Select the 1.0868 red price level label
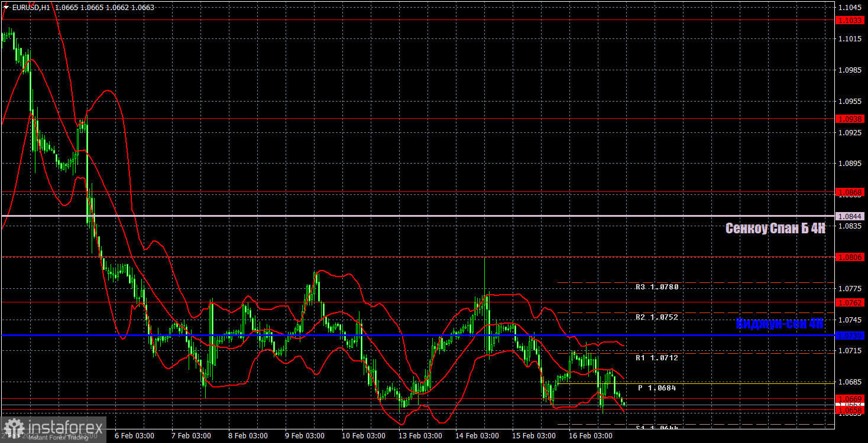The image size is (868, 443). (850, 192)
